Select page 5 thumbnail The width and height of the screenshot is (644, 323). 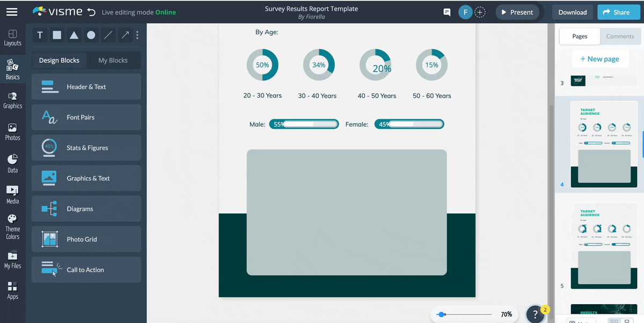[x=604, y=247]
